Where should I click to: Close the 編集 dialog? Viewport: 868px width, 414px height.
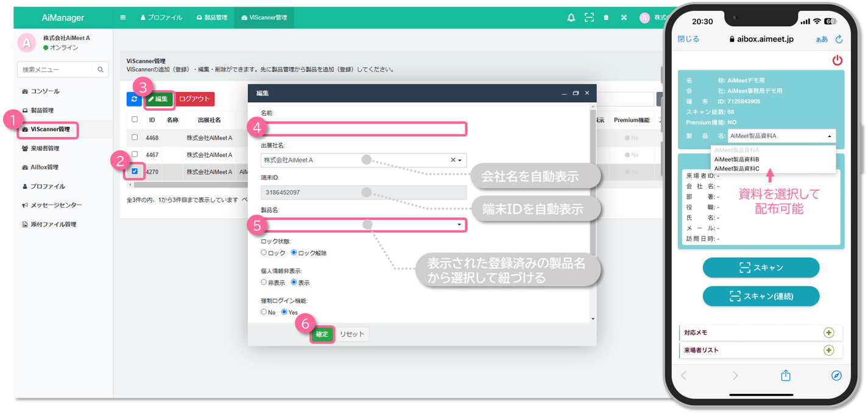point(587,93)
